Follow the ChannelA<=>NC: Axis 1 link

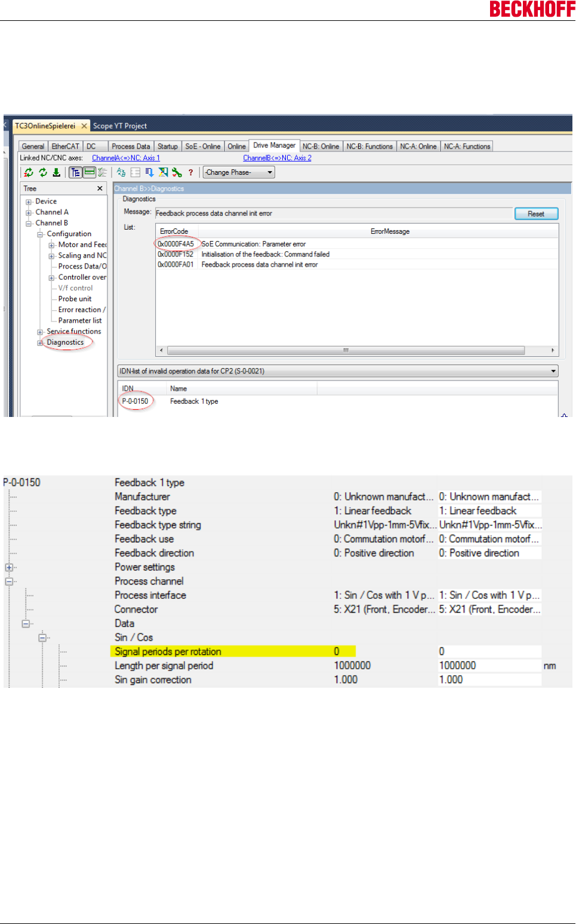point(126,158)
